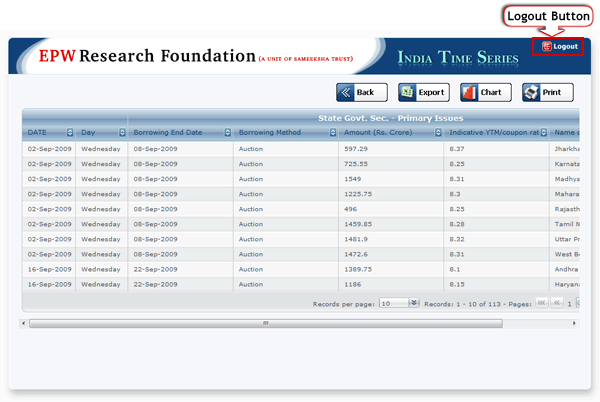
Task: Log out using the Logout button
Action: 559,46
